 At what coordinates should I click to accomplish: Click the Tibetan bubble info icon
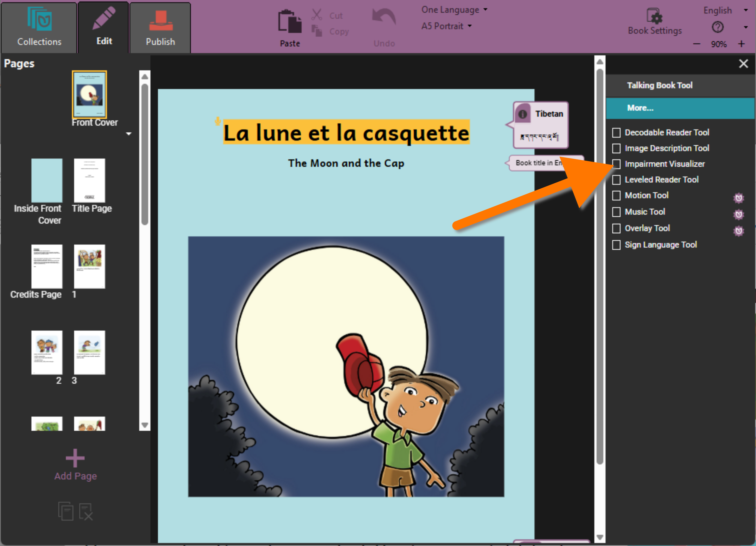[x=522, y=114]
